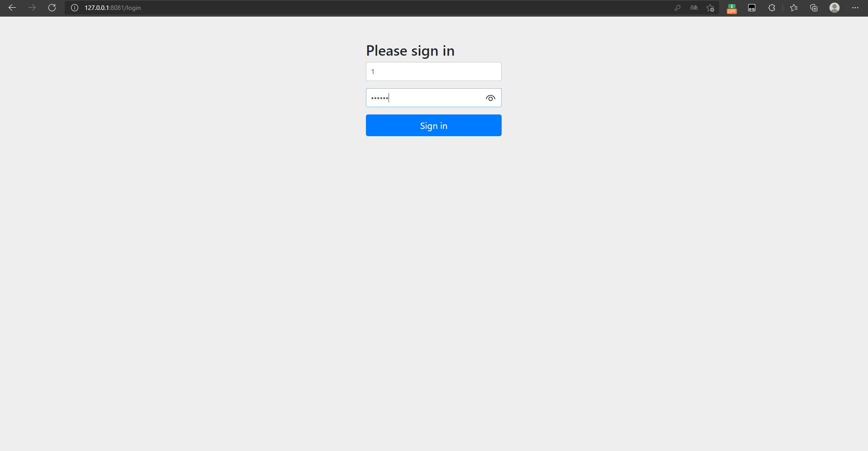Image resolution: width=868 pixels, height=451 pixels.
Task: Reload the login page
Action: [52, 8]
